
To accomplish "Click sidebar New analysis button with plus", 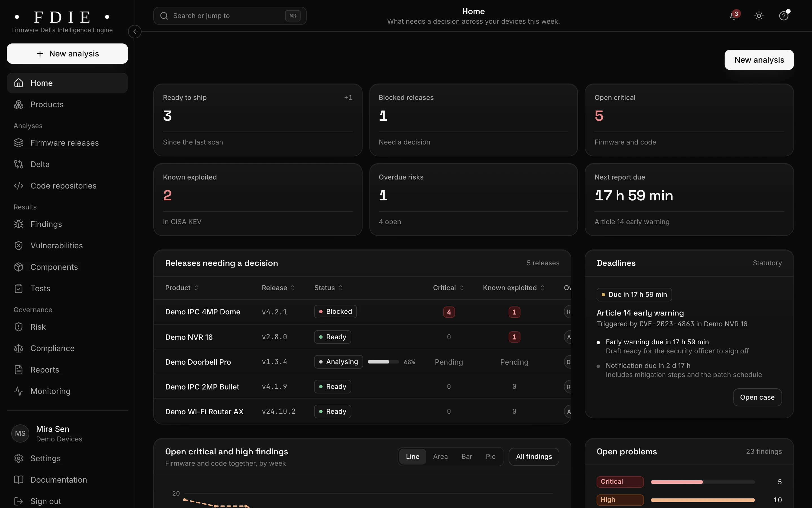I will coord(67,54).
